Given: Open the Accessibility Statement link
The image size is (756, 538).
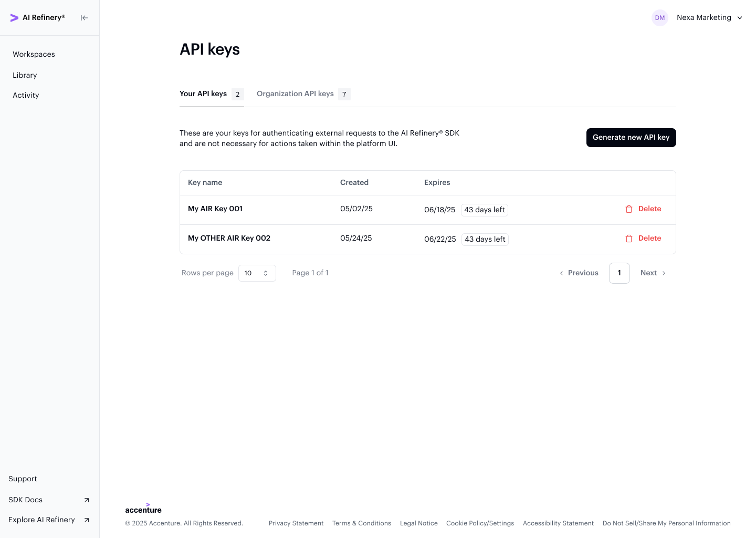Looking at the screenshot, I should [x=558, y=523].
